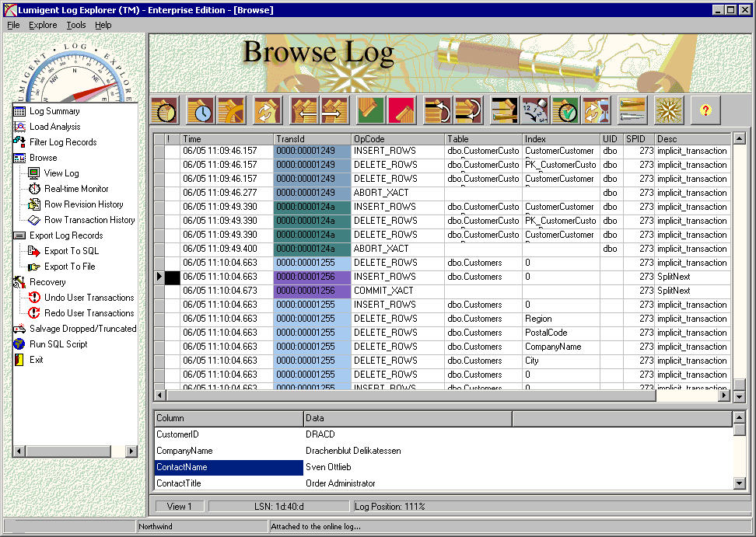Open Run SQL Script in the sidebar

click(x=58, y=344)
